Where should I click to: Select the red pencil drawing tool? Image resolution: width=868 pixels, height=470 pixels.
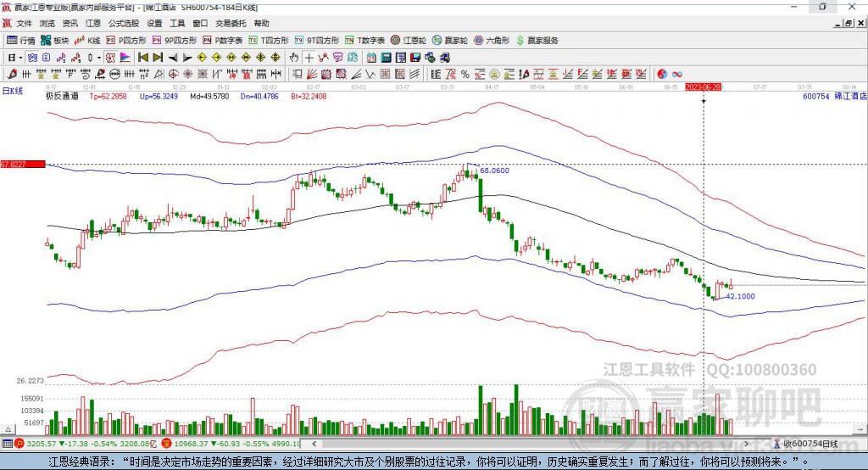tap(12, 74)
